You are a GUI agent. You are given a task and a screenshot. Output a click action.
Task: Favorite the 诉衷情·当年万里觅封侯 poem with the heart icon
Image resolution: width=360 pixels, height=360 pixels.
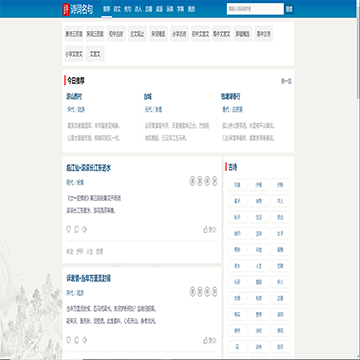click(69, 340)
